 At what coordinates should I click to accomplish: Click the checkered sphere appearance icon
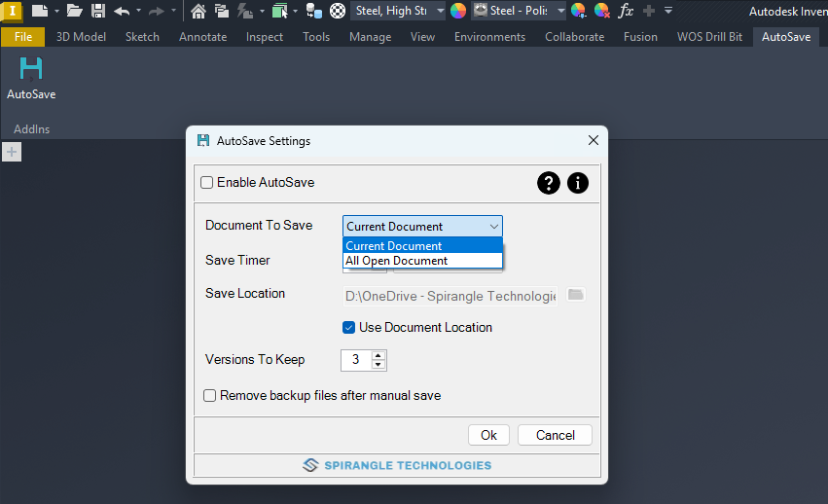pyautogui.click(x=338, y=11)
